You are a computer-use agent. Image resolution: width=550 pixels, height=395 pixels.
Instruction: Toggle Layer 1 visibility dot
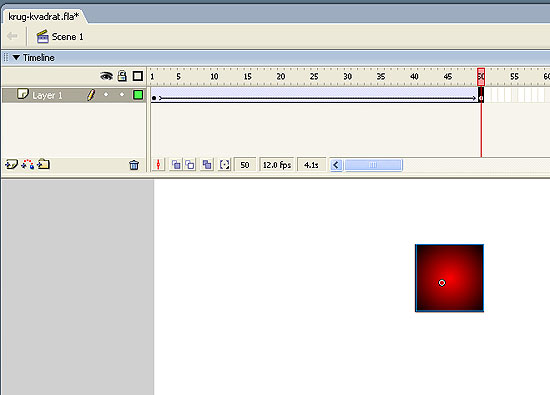[106, 94]
